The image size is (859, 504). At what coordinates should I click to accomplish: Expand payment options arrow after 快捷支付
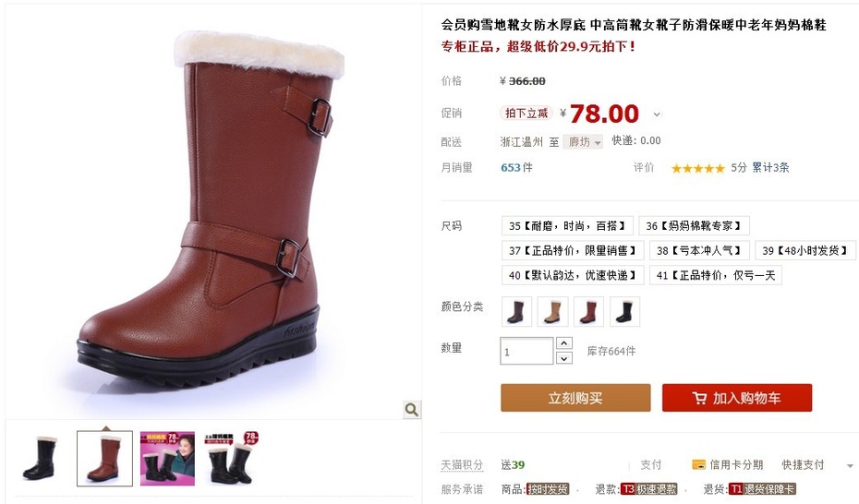(x=850, y=466)
